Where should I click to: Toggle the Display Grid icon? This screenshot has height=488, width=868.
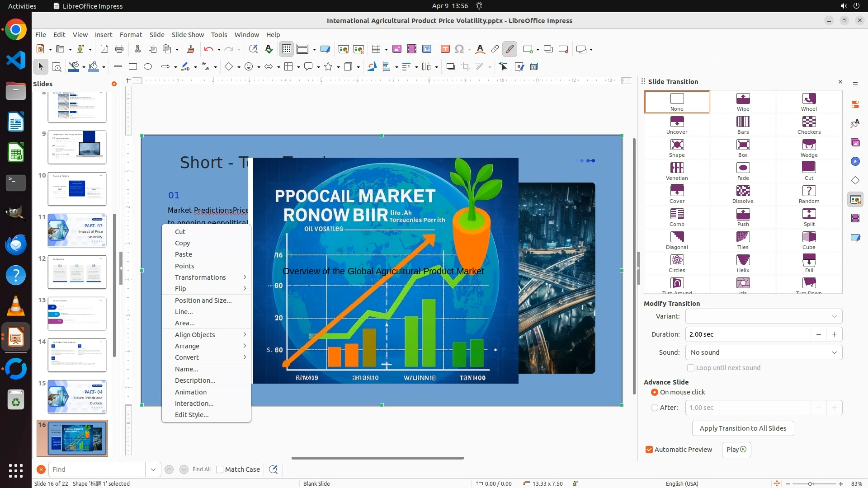pyautogui.click(x=287, y=49)
